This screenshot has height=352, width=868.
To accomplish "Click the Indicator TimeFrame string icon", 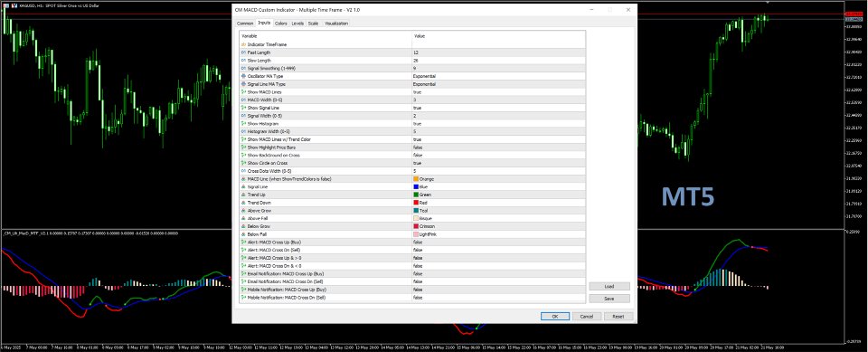I will (x=243, y=44).
